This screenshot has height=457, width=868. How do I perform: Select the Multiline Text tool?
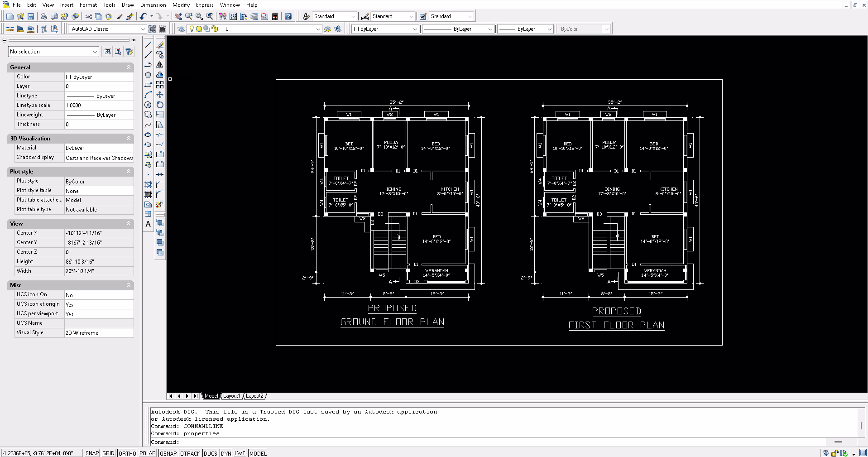tap(148, 224)
